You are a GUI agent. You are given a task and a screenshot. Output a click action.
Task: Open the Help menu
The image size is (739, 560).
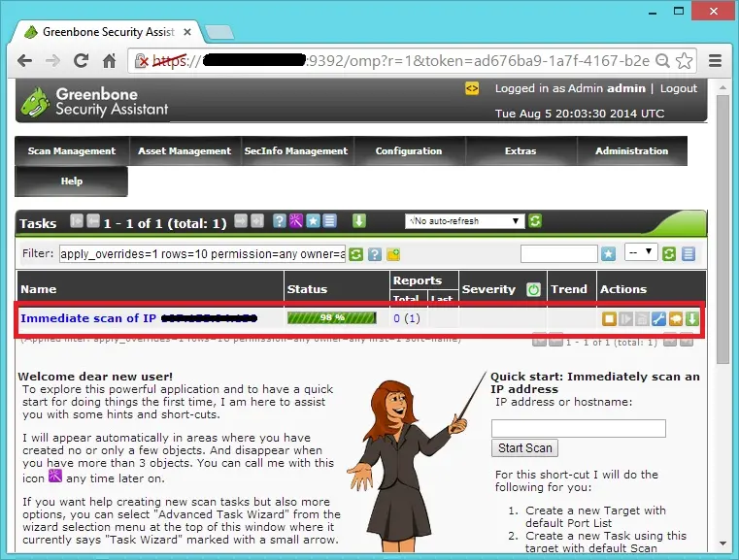[72, 181]
